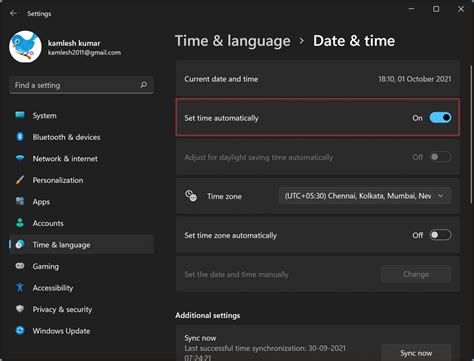Enable Set time zone automatically toggle
This screenshot has width=474, height=361.
point(440,235)
